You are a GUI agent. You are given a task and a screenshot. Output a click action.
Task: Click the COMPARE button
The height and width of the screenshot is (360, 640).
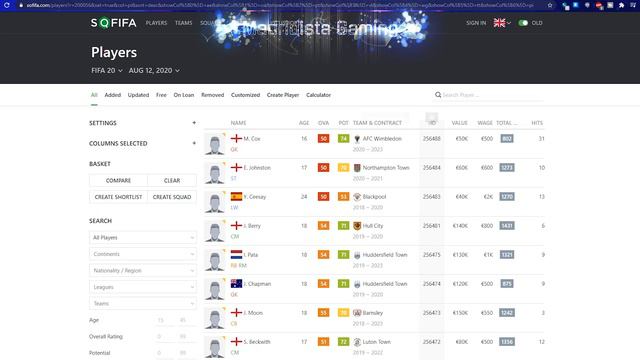pyautogui.click(x=118, y=180)
